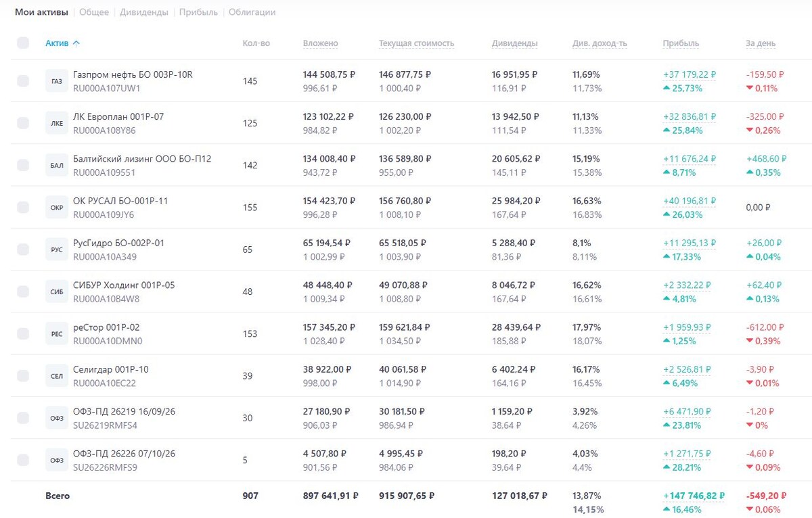Open the Дивиденды tab
Viewport: 812px width, 518px height.
[x=144, y=12]
